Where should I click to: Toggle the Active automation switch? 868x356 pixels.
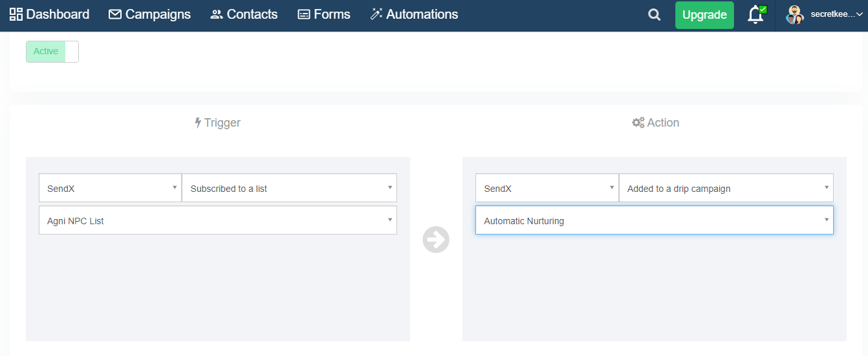52,52
